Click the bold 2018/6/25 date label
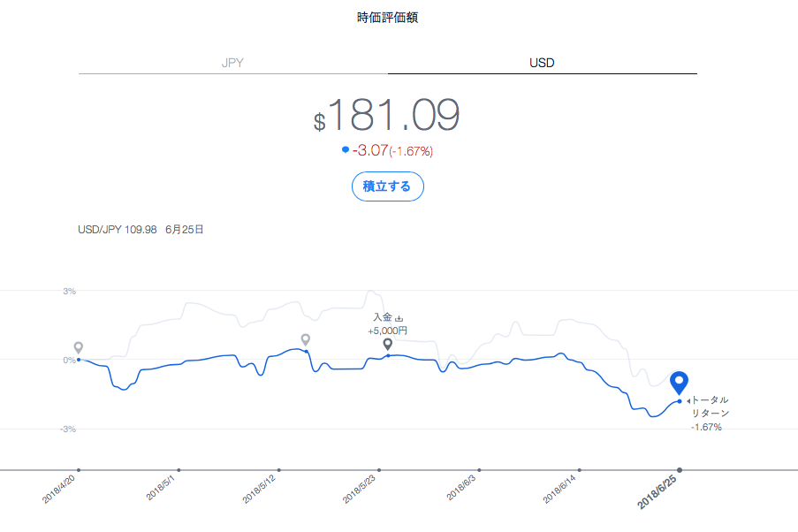The height and width of the screenshot is (532, 798). tap(657, 492)
